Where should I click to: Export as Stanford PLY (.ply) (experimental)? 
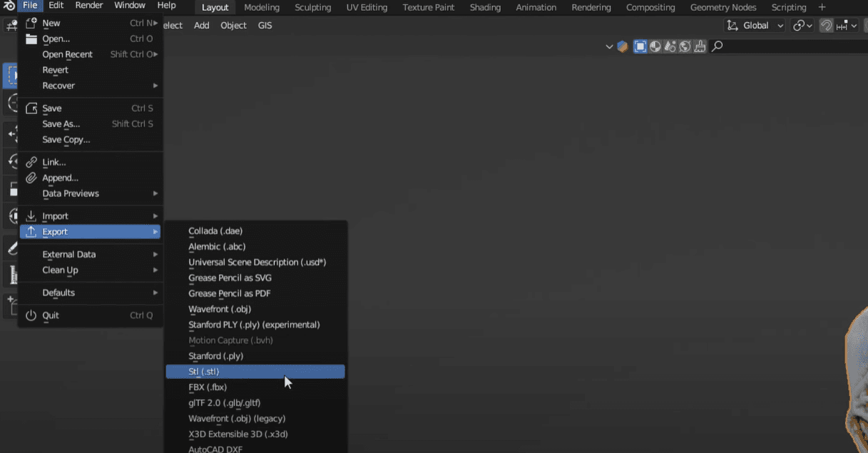[x=255, y=325]
